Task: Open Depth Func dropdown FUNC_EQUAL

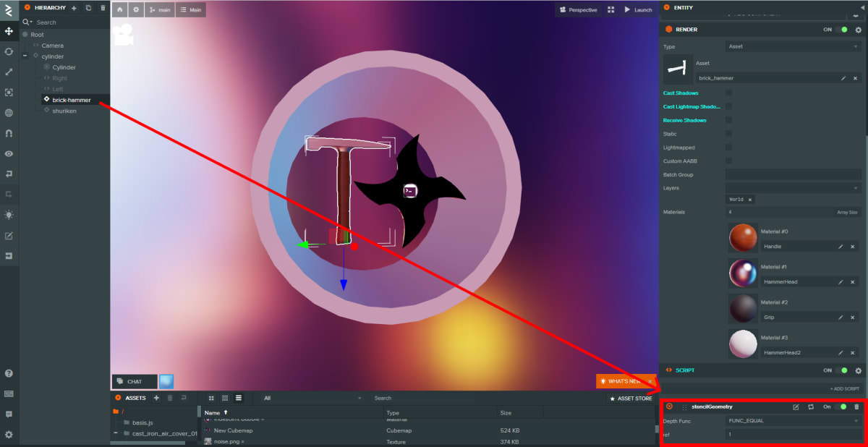Action: [x=793, y=420]
